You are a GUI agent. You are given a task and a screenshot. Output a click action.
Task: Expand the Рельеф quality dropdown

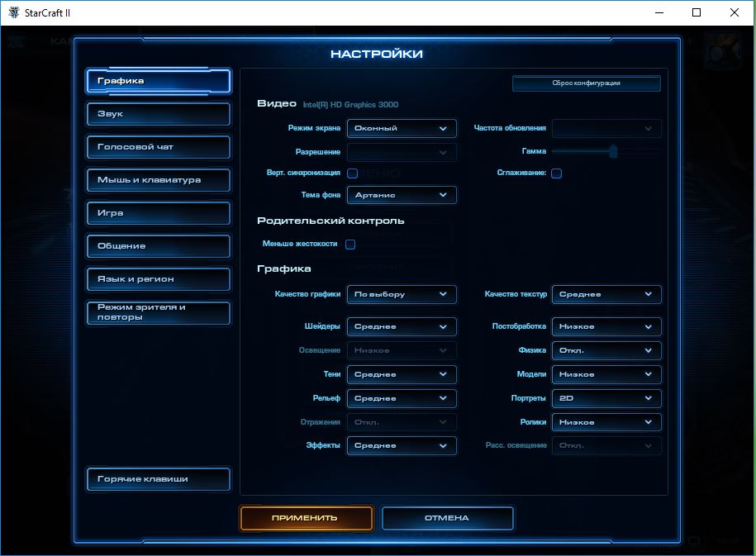coord(402,398)
